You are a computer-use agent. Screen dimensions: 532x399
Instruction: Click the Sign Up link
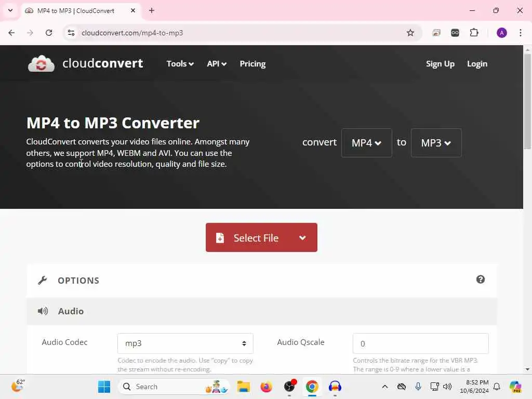pyautogui.click(x=440, y=64)
